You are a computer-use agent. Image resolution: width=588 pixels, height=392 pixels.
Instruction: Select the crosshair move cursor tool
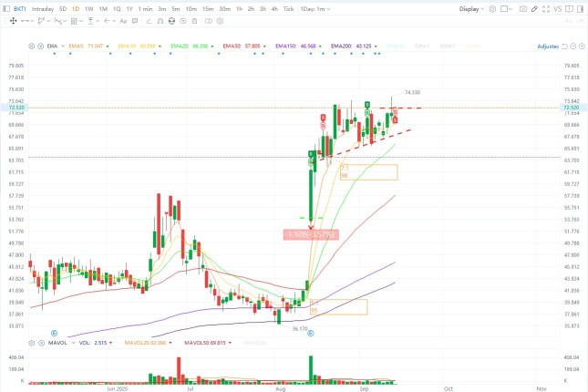point(13,21)
